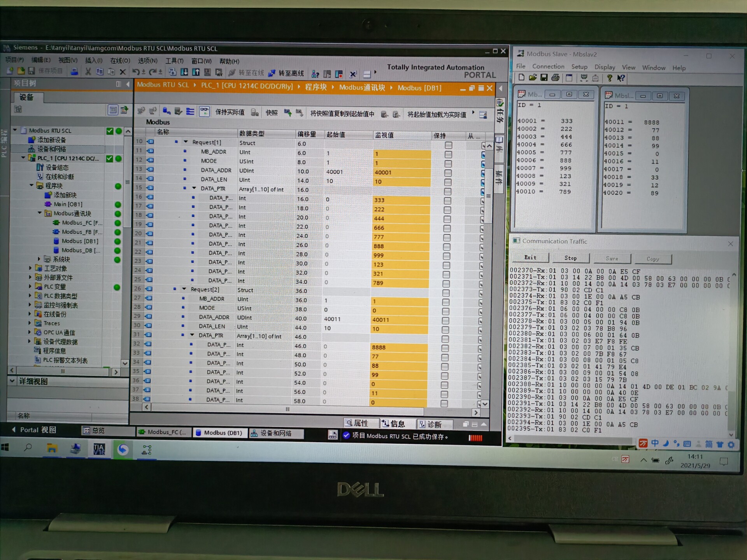The width and height of the screenshot is (747, 560).
Task: Click the Open folder icon in Modbus Slave toolbar
Action: 533,78
